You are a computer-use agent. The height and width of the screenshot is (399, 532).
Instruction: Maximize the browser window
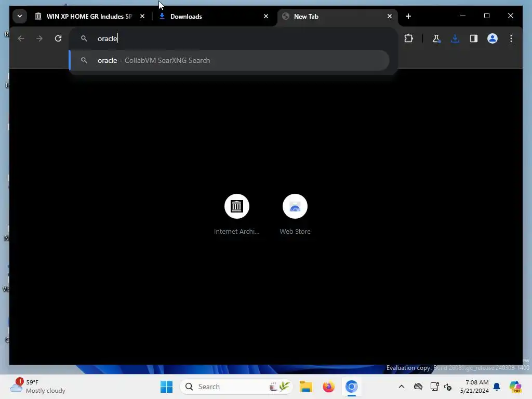coord(486,16)
